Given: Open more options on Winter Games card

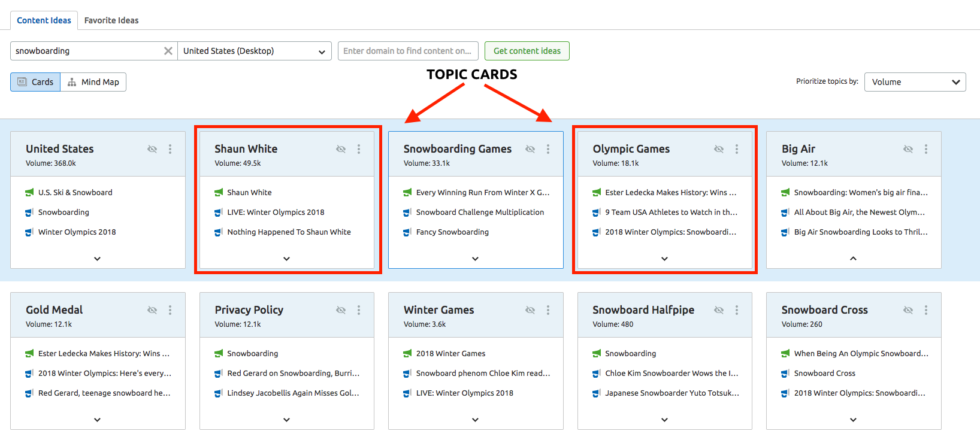Looking at the screenshot, I should [x=548, y=310].
